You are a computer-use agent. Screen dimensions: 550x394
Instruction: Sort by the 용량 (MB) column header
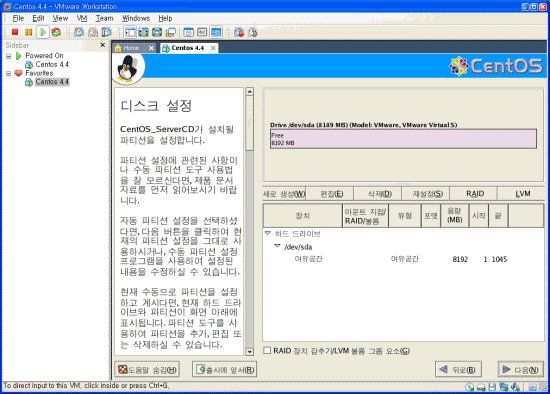tap(455, 216)
